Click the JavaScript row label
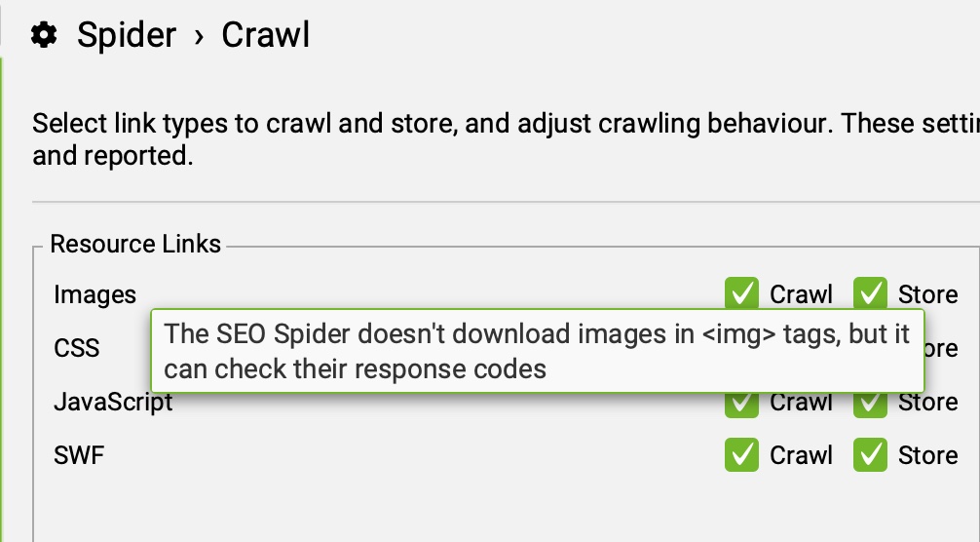 (x=113, y=403)
